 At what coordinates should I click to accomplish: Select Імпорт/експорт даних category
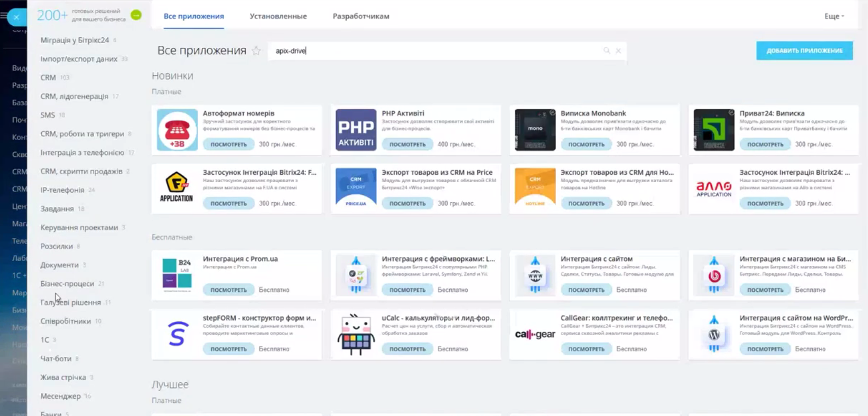coord(79,59)
